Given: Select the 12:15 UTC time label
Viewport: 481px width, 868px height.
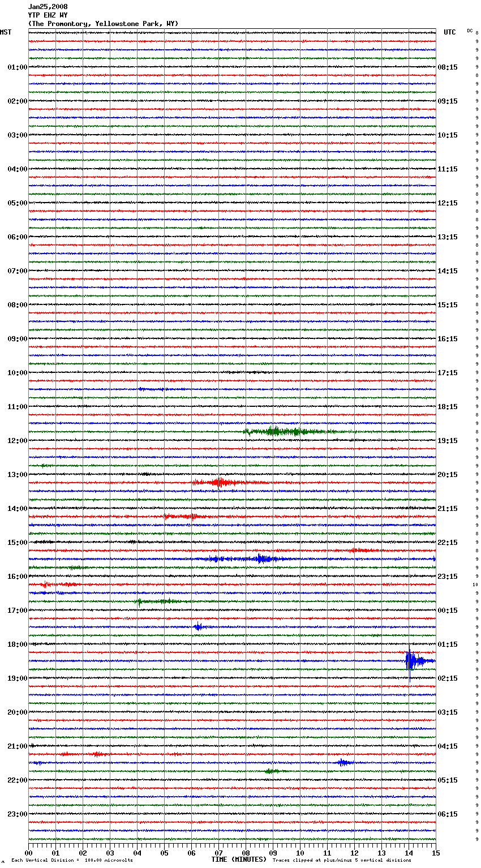Looking at the screenshot, I should click(x=448, y=203).
